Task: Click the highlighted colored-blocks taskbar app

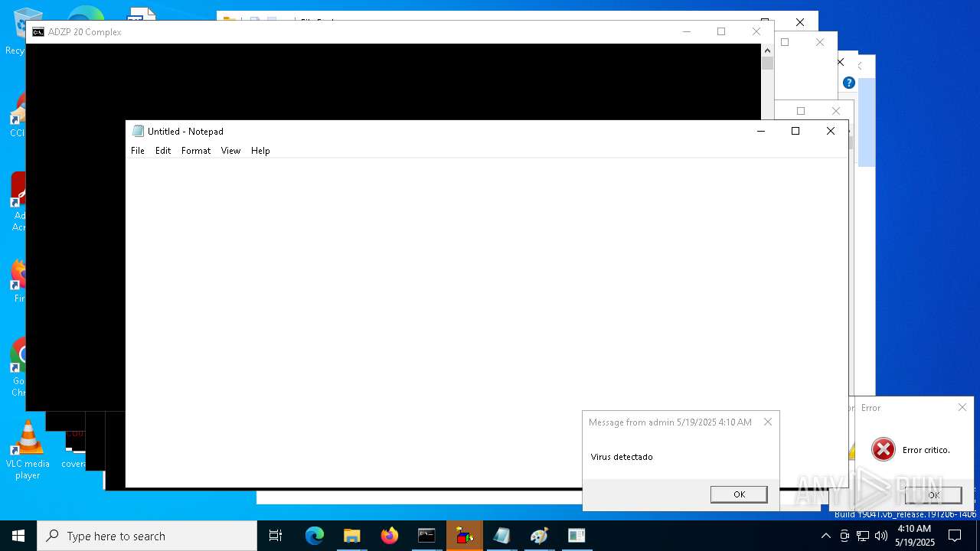Action: (464, 536)
